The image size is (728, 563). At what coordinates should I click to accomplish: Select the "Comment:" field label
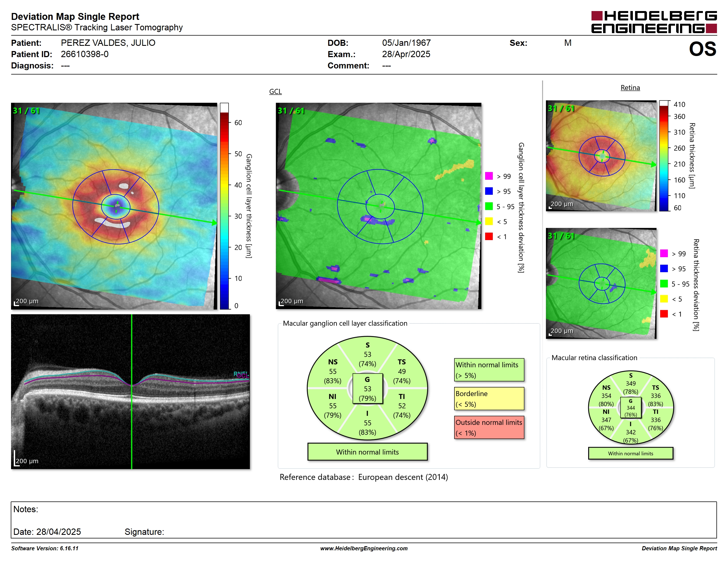(348, 65)
